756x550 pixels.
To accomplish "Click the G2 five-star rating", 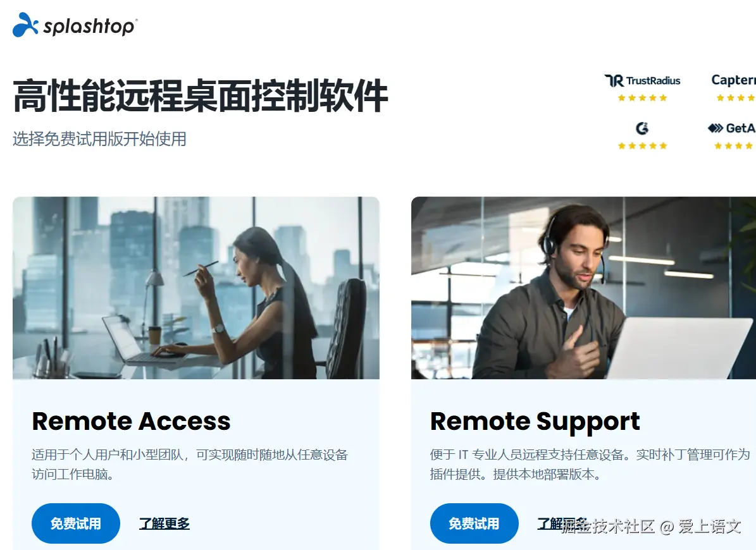I will (642, 146).
